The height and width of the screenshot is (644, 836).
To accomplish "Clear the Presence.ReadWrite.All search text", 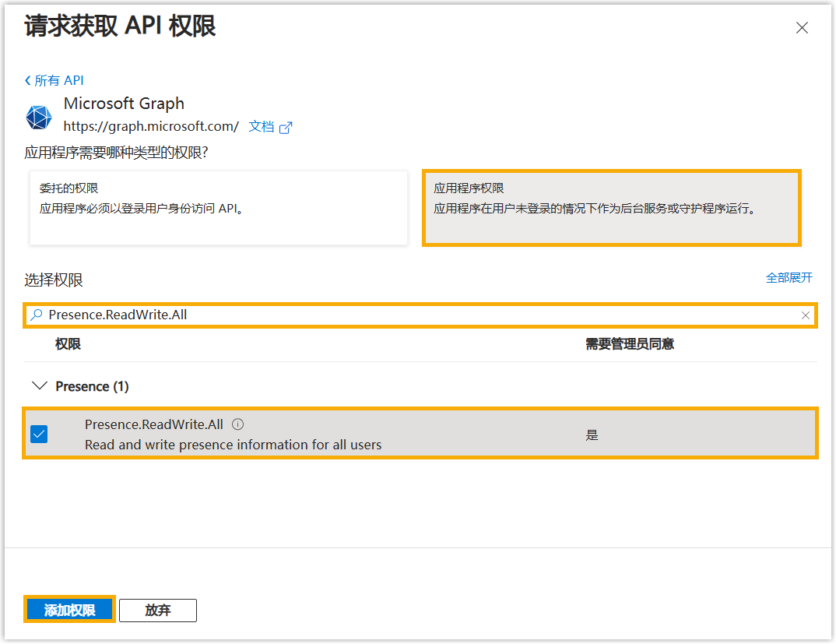I will click(x=806, y=315).
